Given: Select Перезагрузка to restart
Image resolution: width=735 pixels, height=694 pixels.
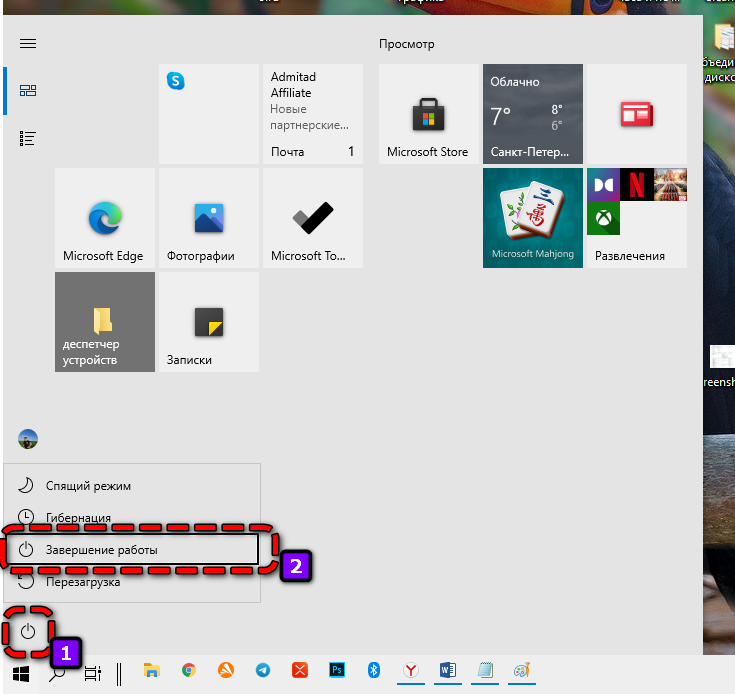Looking at the screenshot, I should point(132,582).
